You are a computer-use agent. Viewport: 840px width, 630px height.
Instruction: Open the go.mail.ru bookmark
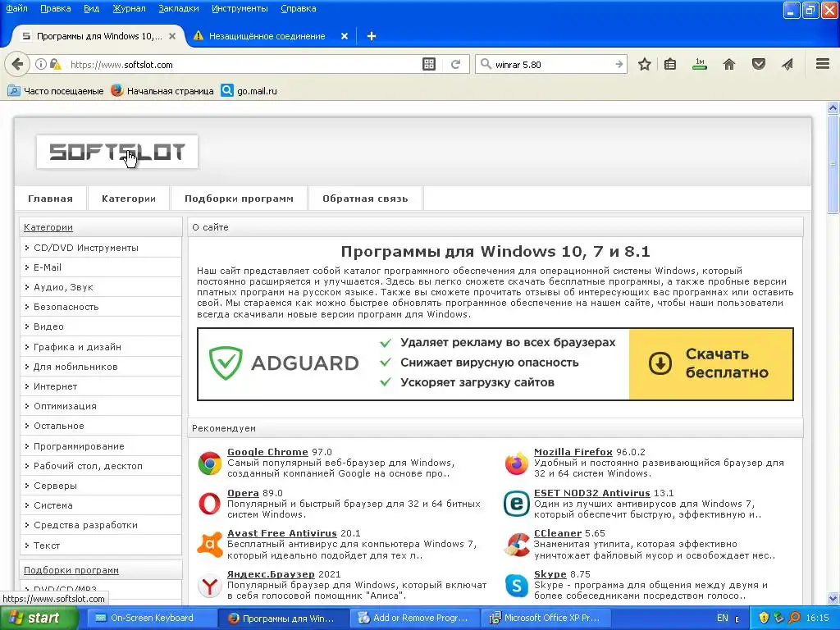249,90
